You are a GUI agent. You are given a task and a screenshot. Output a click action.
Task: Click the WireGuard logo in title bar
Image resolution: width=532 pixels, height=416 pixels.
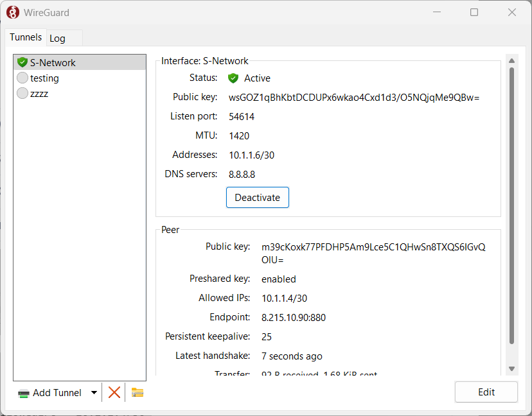13,13
